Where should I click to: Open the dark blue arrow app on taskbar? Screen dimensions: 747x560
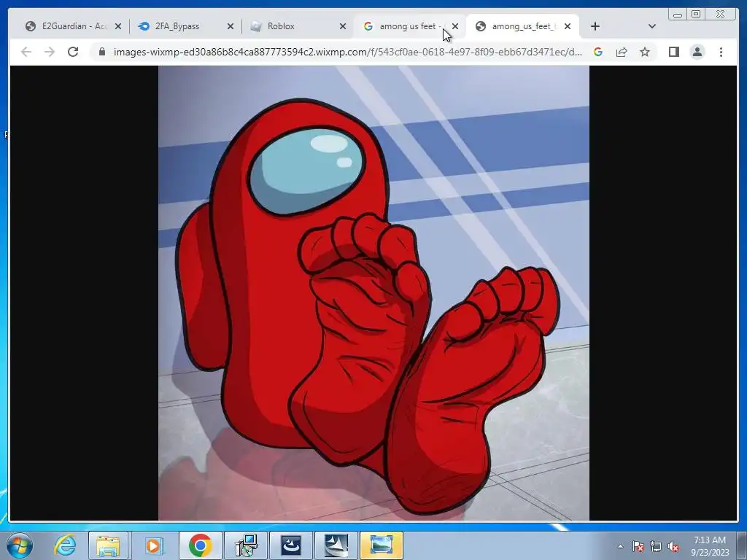point(291,545)
